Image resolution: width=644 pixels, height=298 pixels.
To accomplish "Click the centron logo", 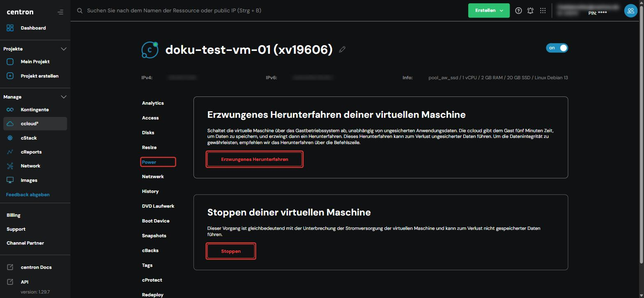I will pos(20,12).
